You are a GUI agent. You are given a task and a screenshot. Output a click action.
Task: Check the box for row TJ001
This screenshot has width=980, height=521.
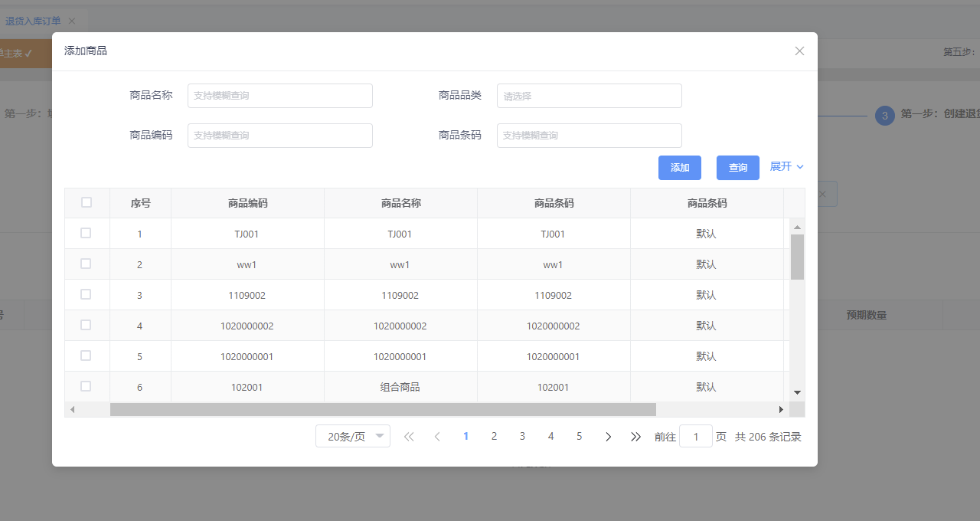(x=86, y=233)
